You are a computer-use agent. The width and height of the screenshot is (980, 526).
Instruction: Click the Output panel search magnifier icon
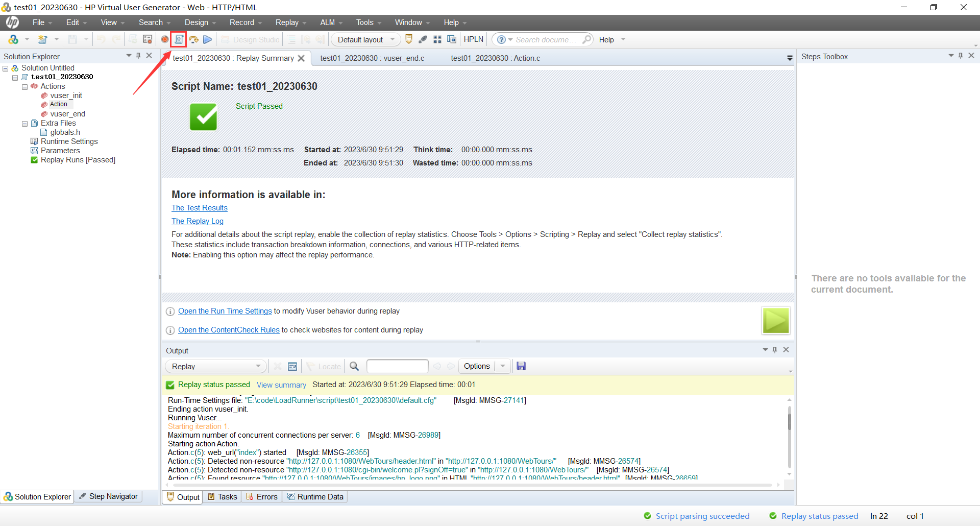coord(354,366)
